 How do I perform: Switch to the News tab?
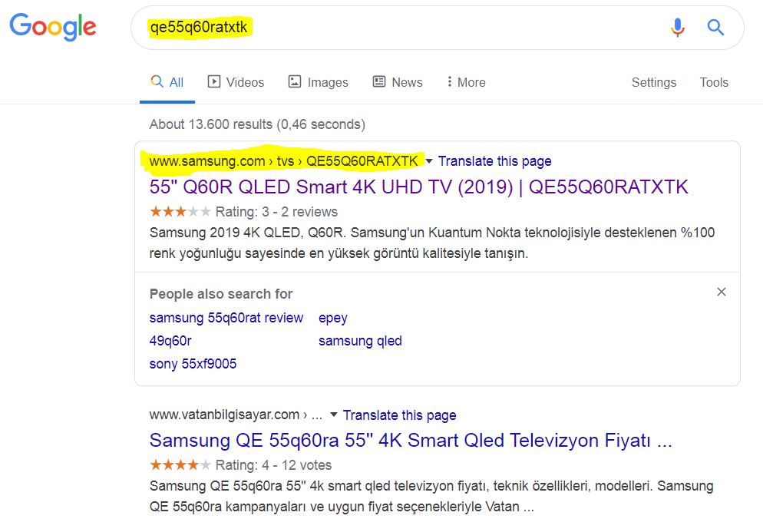pyautogui.click(x=398, y=82)
